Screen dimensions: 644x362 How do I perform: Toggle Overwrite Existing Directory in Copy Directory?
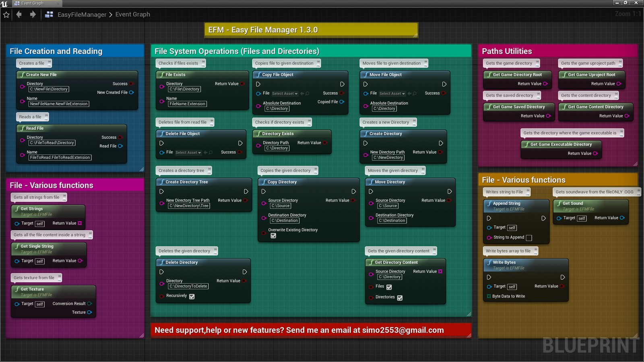click(x=274, y=236)
